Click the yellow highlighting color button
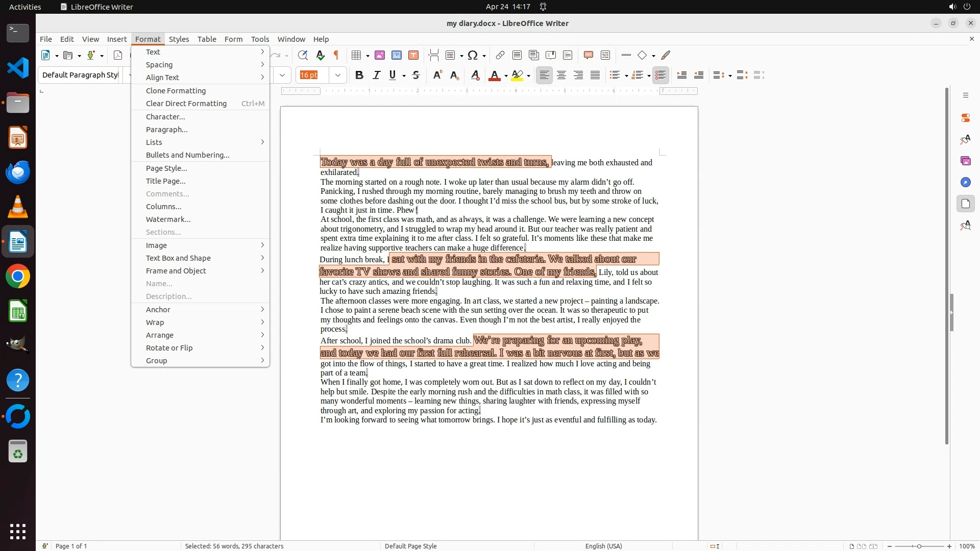Screen dimensions: 980x551 (517, 76)
